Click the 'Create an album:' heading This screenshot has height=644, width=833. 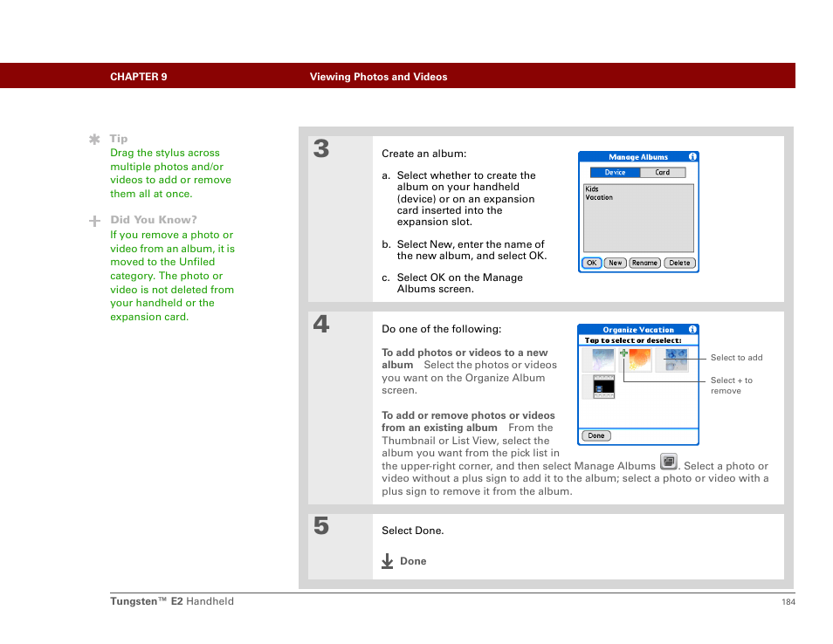(424, 154)
